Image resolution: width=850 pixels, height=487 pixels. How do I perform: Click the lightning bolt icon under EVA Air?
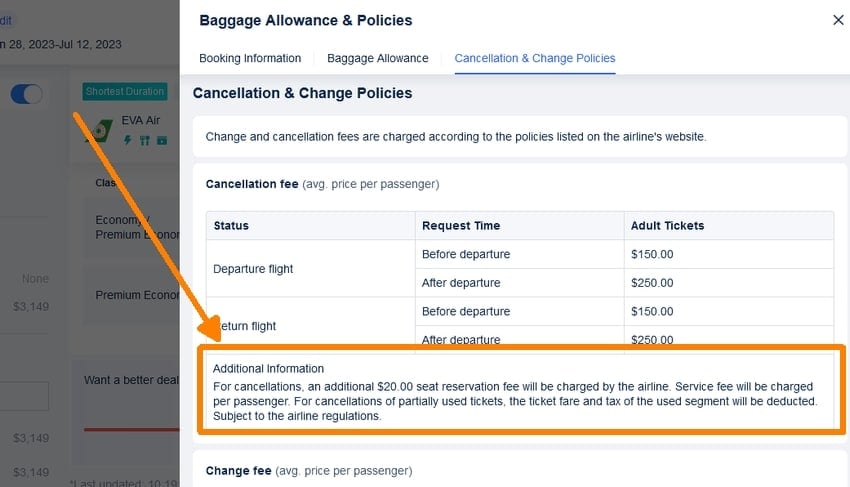click(128, 141)
